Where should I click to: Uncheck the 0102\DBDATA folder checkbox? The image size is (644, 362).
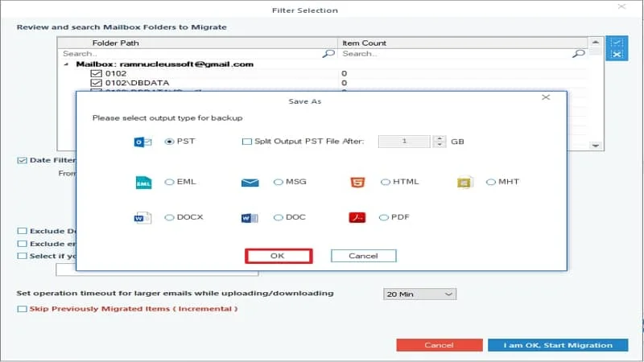tap(96, 83)
